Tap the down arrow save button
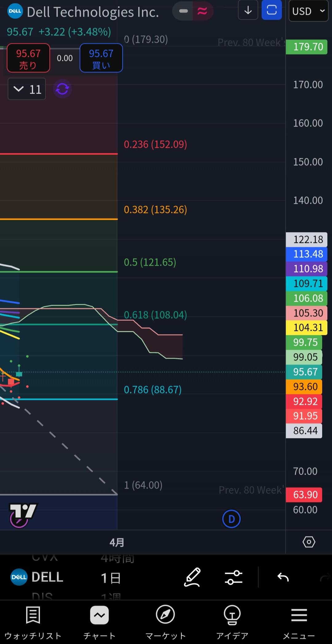This screenshot has height=644, width=332. 248,10
